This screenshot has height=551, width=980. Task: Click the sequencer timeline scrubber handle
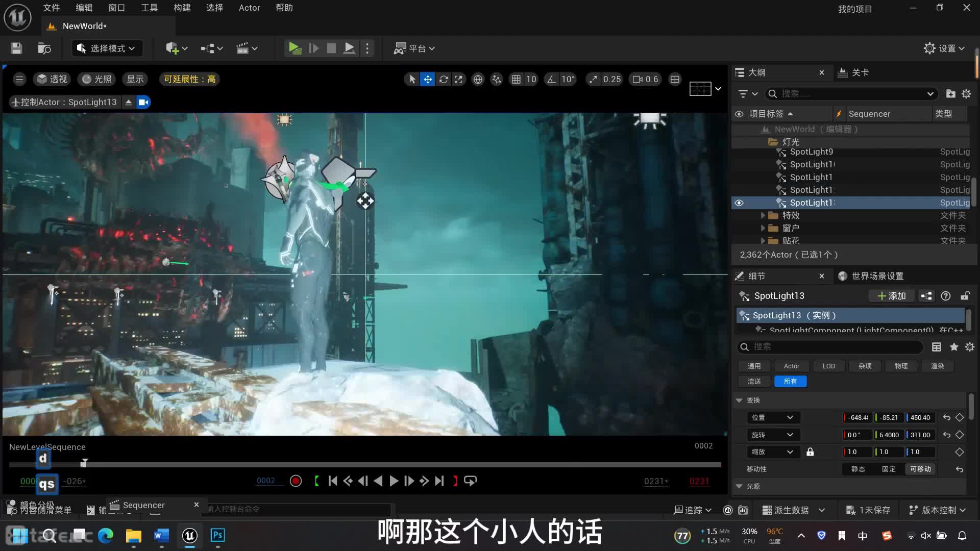tap(84, 463)
